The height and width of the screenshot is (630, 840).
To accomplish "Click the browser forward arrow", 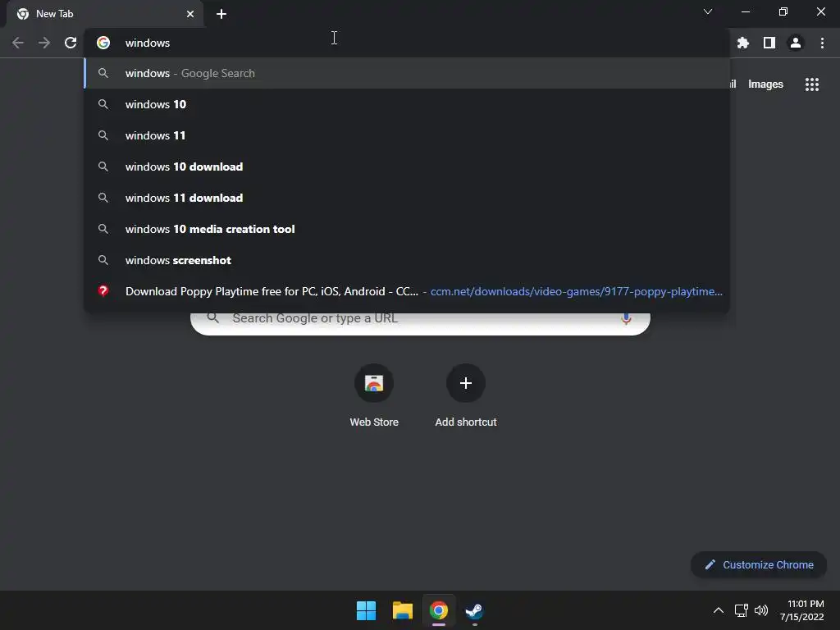I will (x=44, y=43).
